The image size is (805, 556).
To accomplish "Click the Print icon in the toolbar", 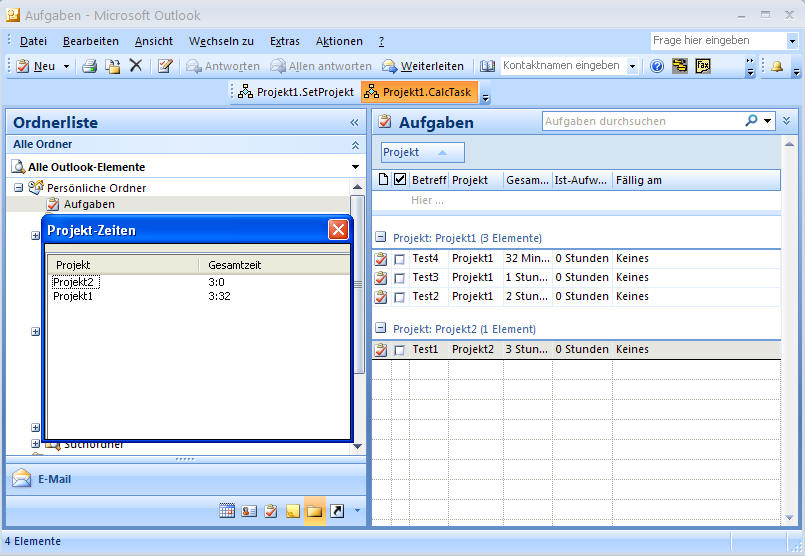I will 89,66.
